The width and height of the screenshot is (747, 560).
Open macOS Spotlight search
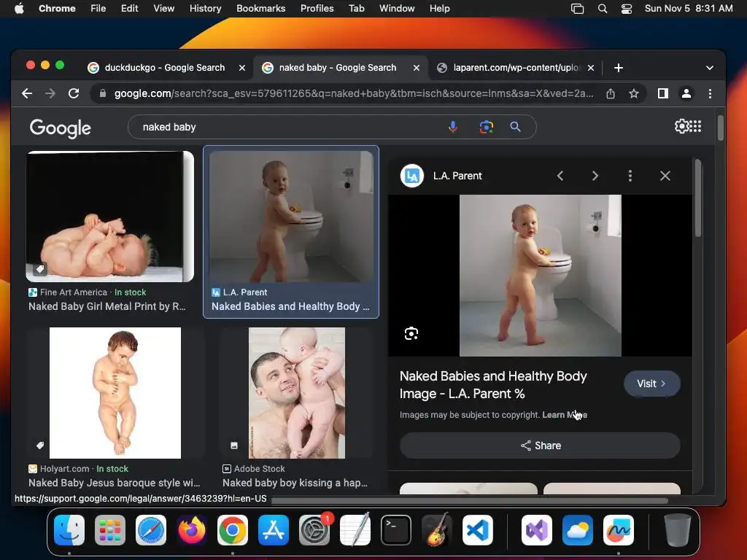click(602, 9)
